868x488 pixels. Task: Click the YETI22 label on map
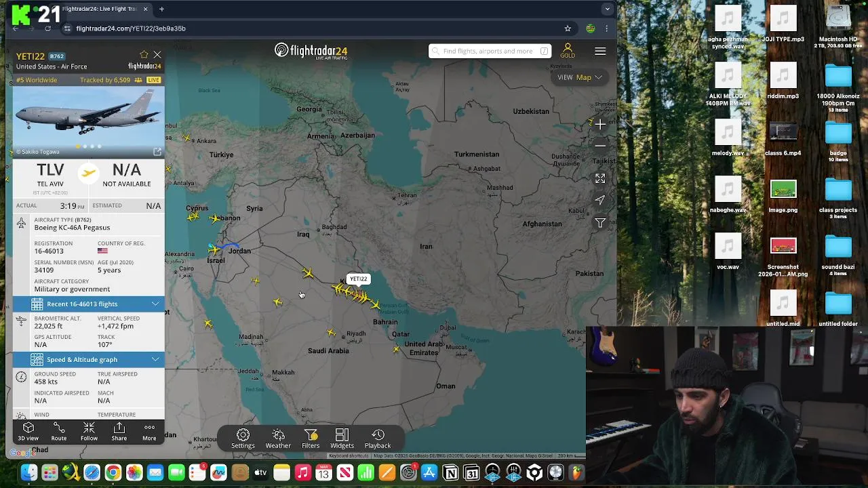(x=358, y=279)
